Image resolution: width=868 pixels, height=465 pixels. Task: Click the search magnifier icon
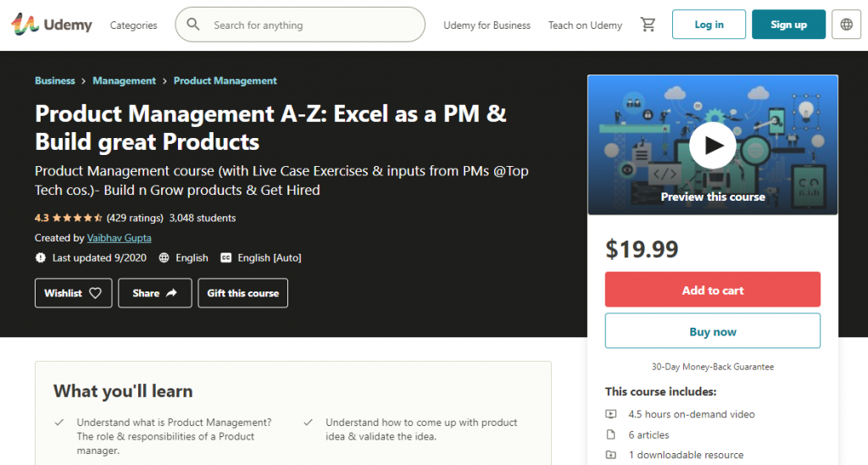click(x=193, y=25)
